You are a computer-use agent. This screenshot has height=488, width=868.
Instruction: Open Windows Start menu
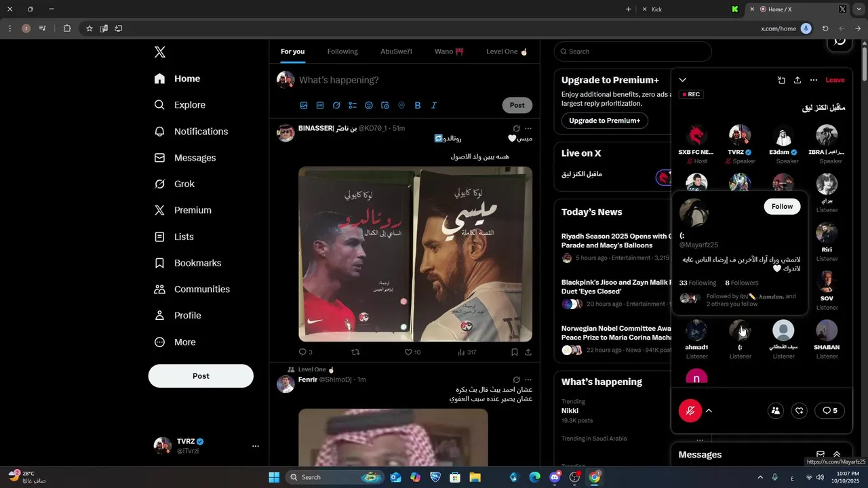(274, 477)
